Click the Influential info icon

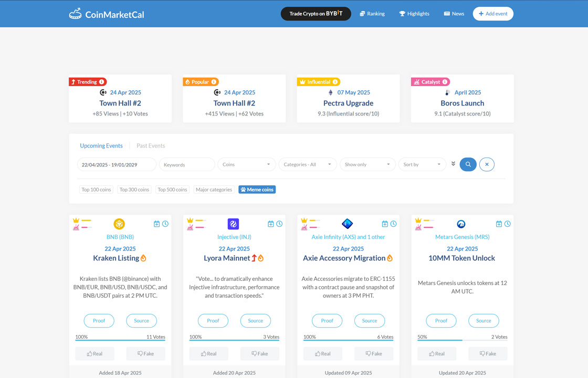pyautogui.click(x=335, y=82)
